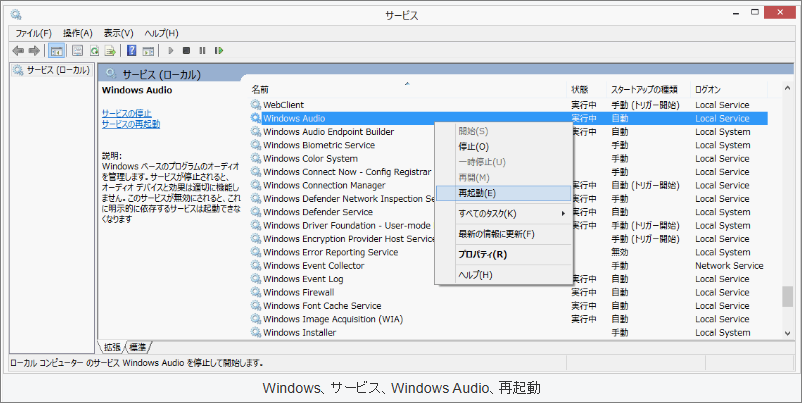Image resolution: width=802 pixels, height=403 pixels.
Task: Click the Services app icon in title bar
Action: click(x=16, y=14)
